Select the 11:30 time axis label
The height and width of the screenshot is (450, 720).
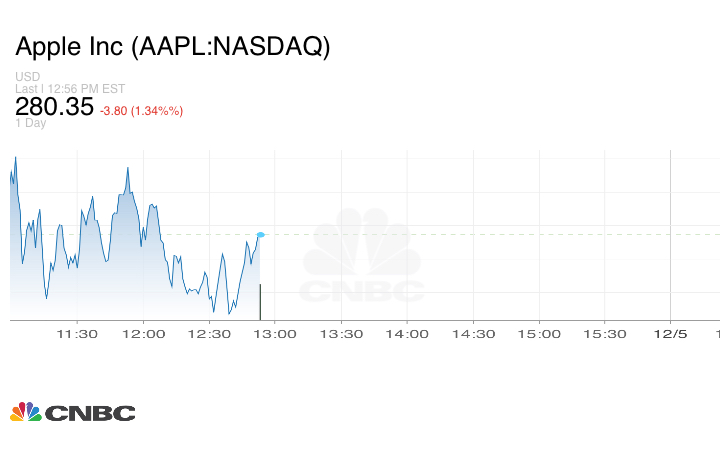pyautogui.click(x=77, y=334)
